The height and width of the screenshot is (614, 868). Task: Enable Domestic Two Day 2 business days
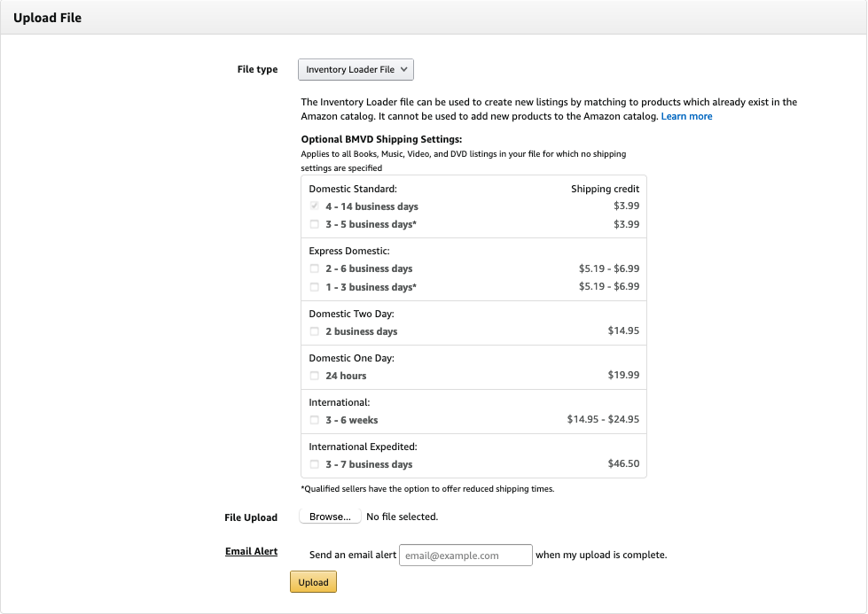tap(315, 331)
